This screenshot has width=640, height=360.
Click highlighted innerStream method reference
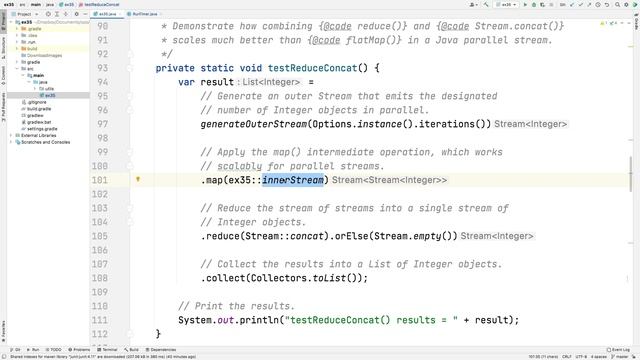293,180
